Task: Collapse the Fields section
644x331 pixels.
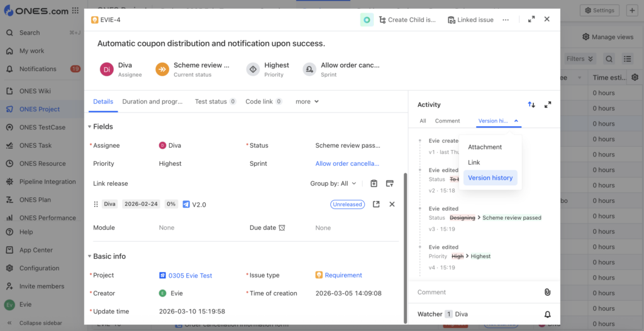Action: 90,127
